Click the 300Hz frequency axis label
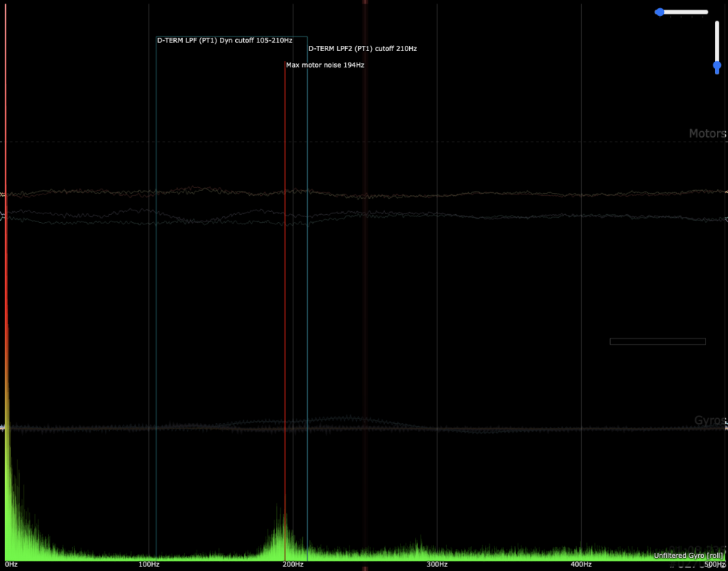The height and width of the screenshot is (571, 728). [437, 564]
